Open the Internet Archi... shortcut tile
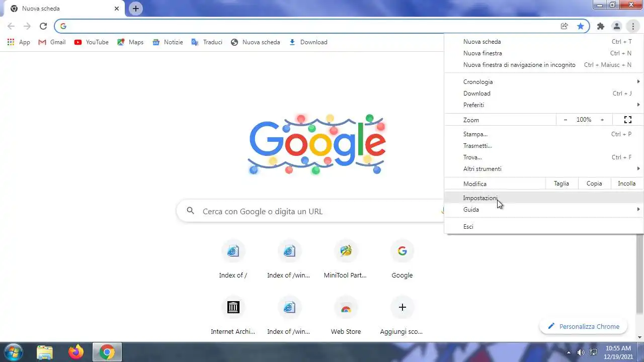 pyautogui.click(x=233, y=315)
